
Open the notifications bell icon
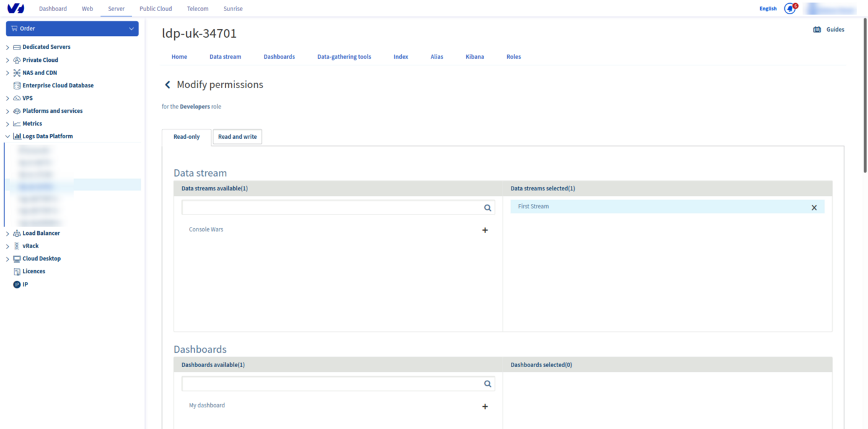click(789, 9)
